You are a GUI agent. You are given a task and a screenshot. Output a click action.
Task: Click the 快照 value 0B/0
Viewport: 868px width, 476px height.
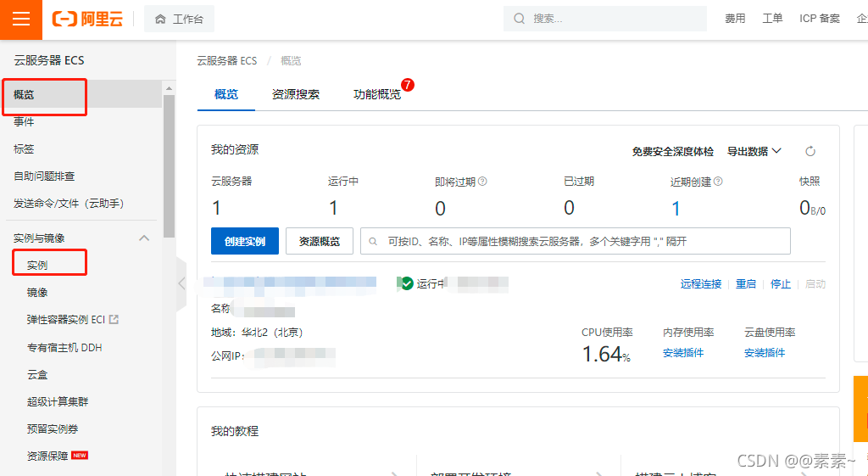pyautogui.click(x=812, y=209)
